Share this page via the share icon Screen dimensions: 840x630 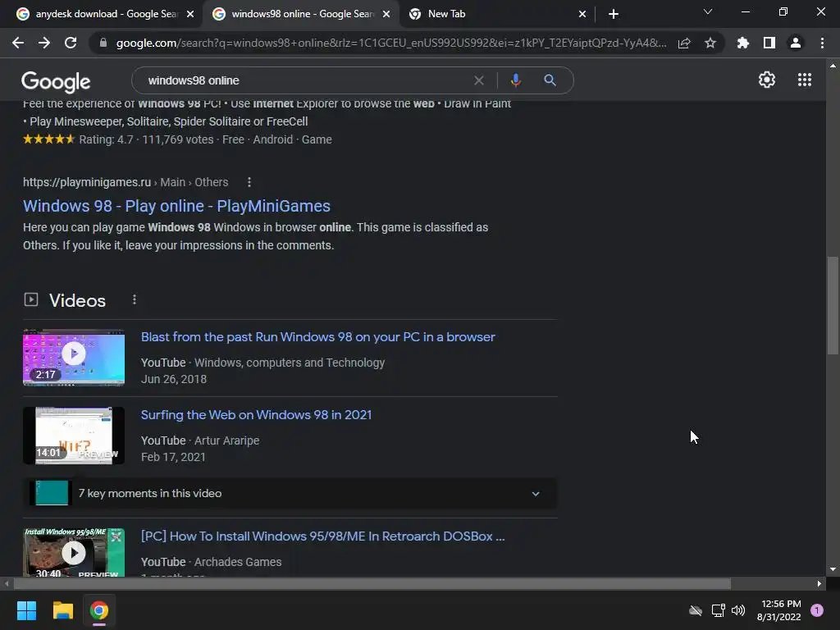(x=684, y=43)
